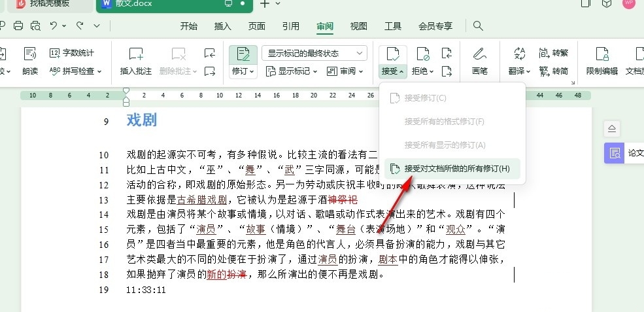This screenshot has width=644, height=312.
Task: Expand the undo history dropdown arrow
Action: 64,26
